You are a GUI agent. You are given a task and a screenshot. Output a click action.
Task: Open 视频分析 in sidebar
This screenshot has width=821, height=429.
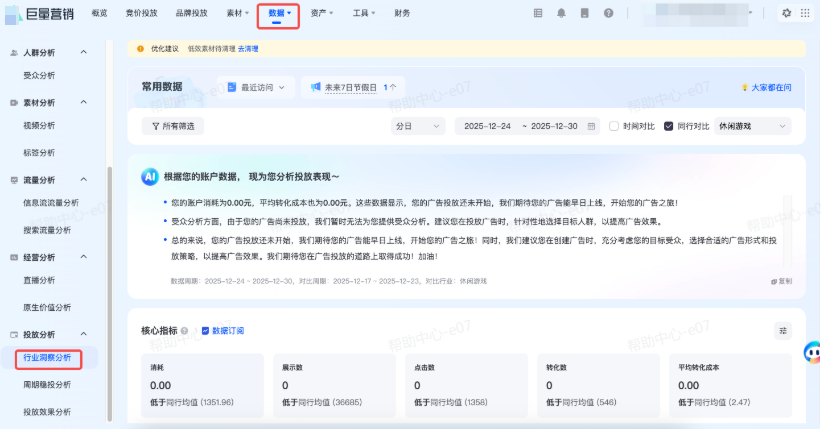tap(39, 126)
